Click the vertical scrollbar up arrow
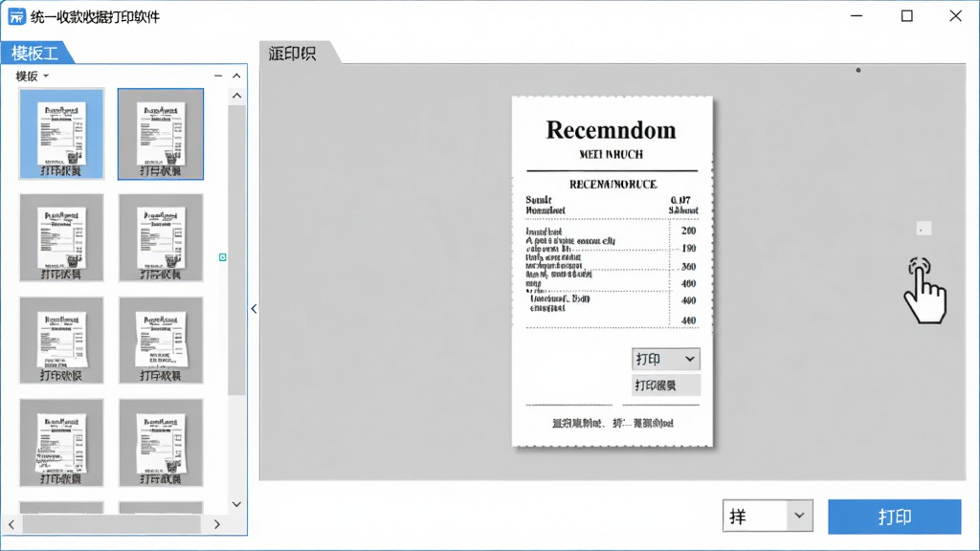 (237, 97)
